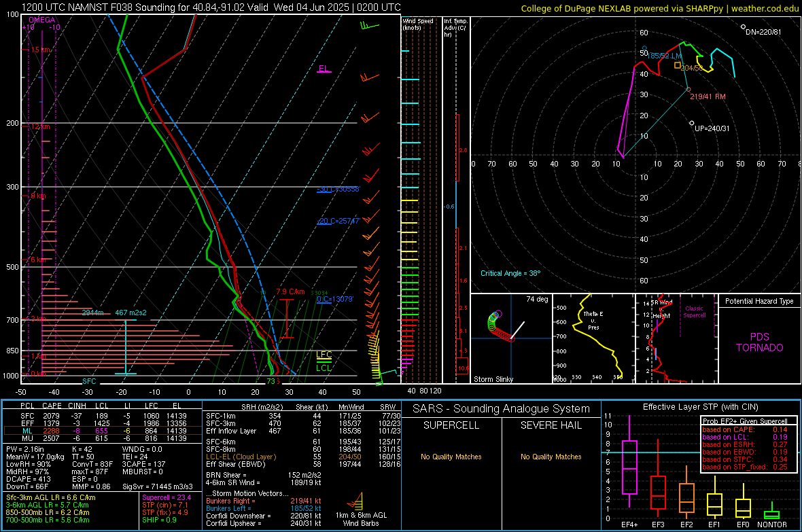Click the sounding title with NAMNST F038
The width and height of the screenshot is (802, 532).
click(211, 7)
